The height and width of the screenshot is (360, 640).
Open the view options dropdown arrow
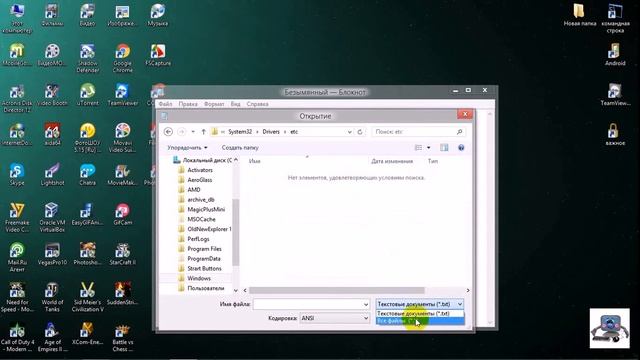pos(428,148)
